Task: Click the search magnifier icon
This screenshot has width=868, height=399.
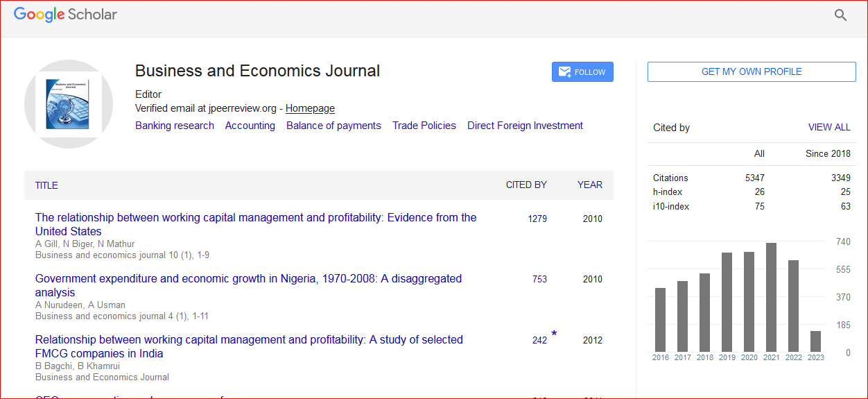Action: (x=840, y=15)
